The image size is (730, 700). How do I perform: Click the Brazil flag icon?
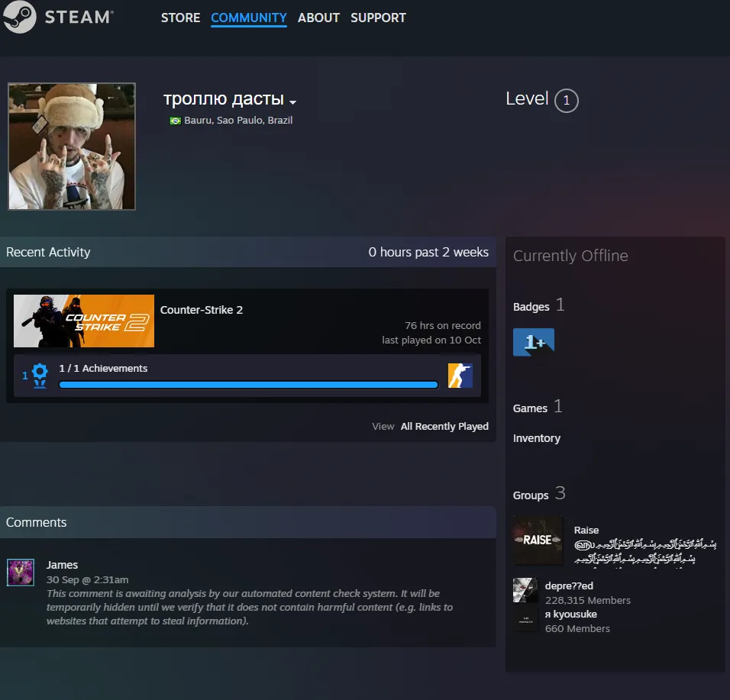175,121
